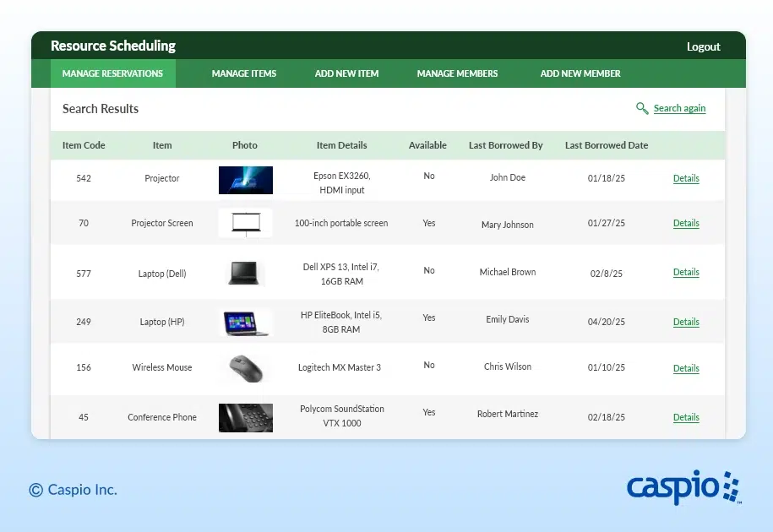Open the Manage Members tab
The image size is (773, 532).
(x=457, y=73)
